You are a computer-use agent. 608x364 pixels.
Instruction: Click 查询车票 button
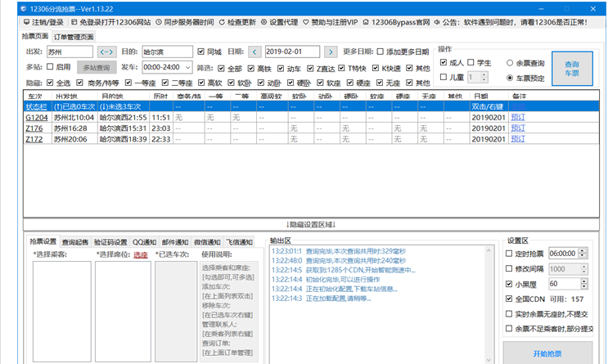tap(572, 68)
